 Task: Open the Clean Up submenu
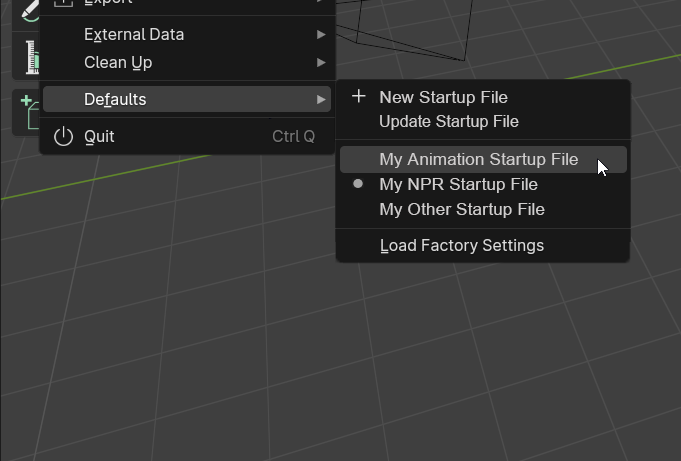[x=187, y=63]
